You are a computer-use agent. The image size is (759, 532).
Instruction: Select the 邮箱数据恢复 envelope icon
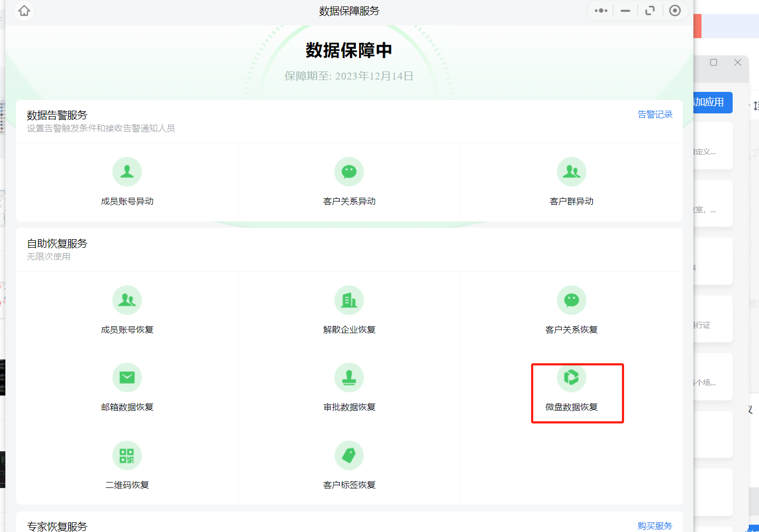pos(127,378)
